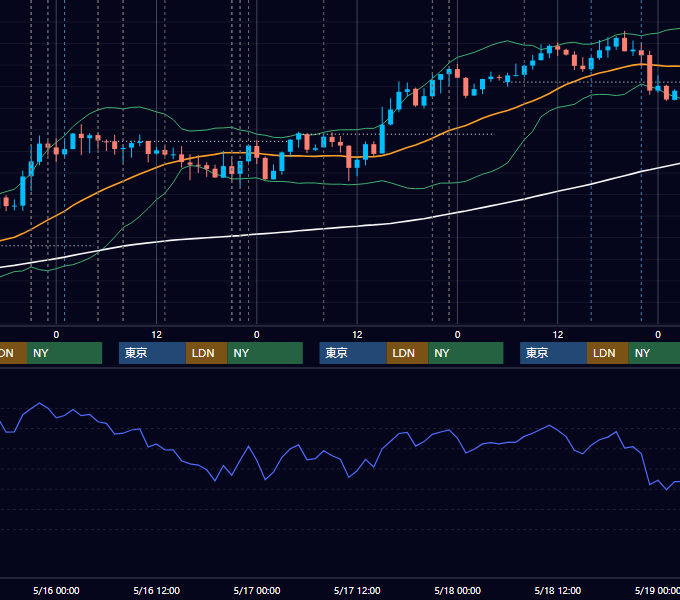Viewport: 680px width, 600px height.
Task: Click hour label 0 above 5/16 00:00
Action: [x=56, y=335]
